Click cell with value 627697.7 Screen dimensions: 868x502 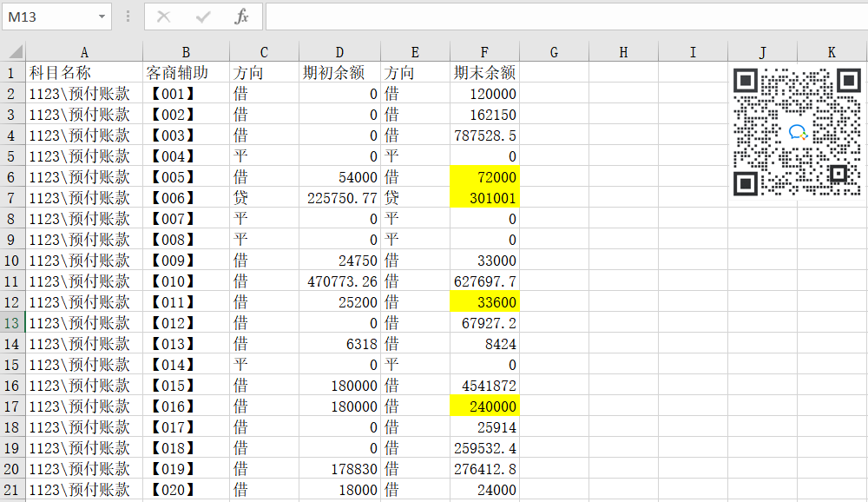(484, 281)
